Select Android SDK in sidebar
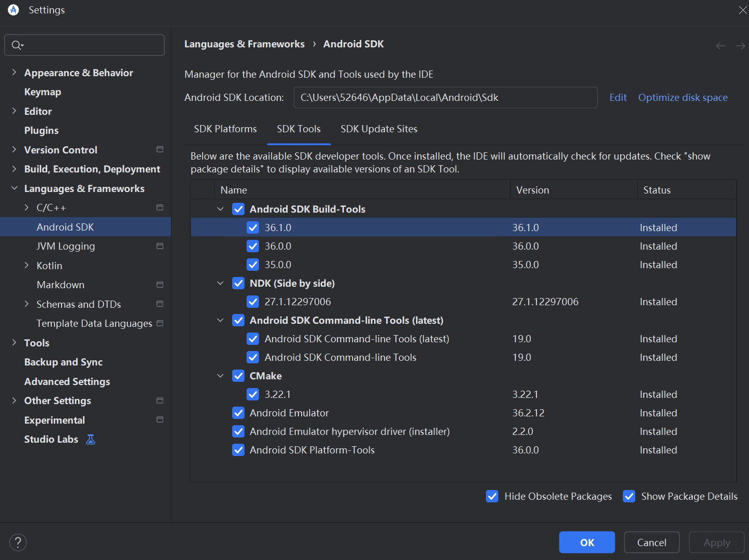Image resolution: width=749 pixels, height=560 pixels. 85,227
